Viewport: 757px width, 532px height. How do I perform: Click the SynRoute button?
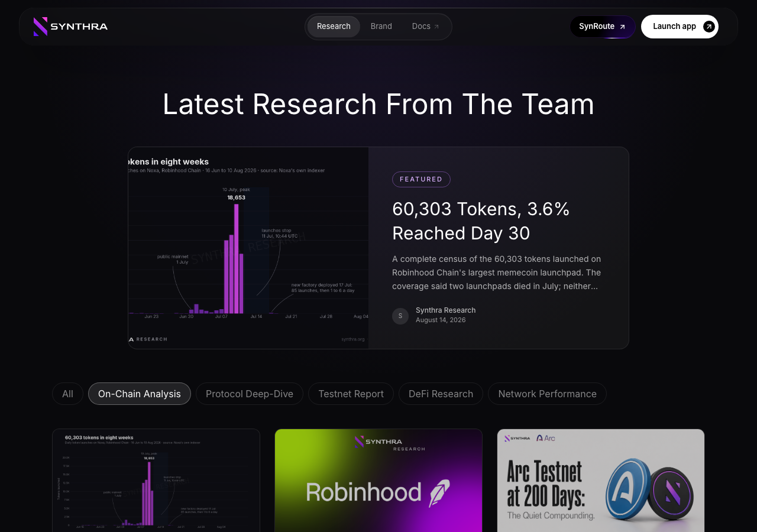(x=602, y=27)
